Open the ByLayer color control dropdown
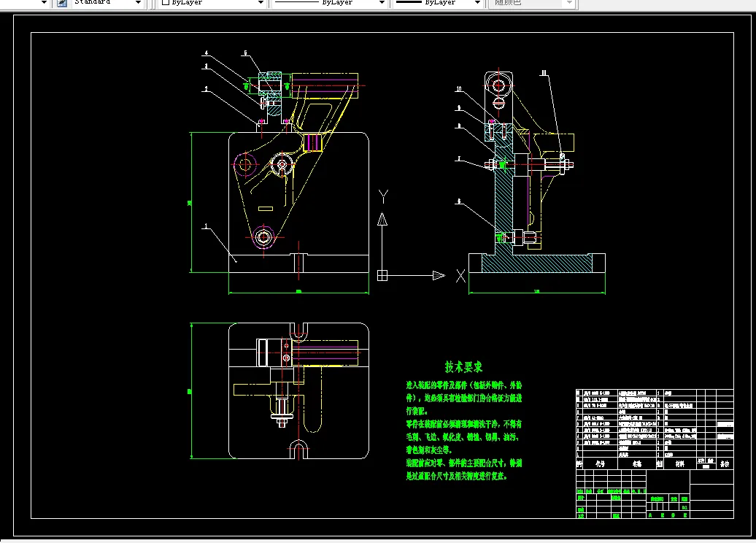This screenshot has height=543, width=756. coord(212,2)
